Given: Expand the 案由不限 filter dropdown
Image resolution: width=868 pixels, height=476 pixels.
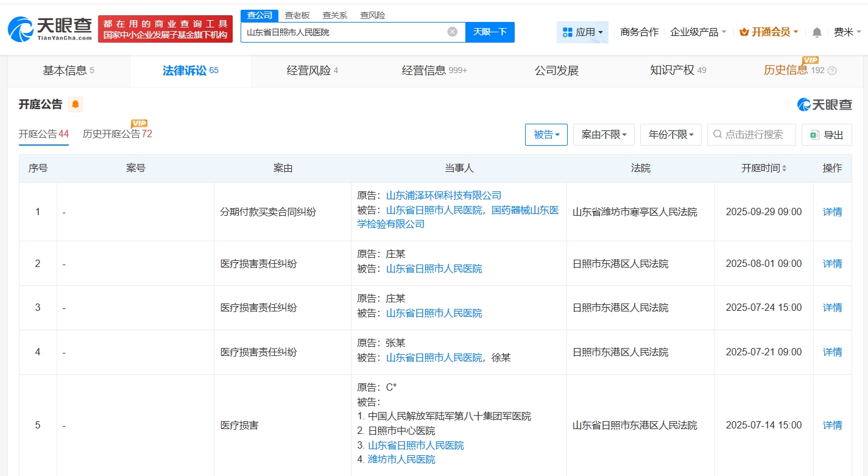Looking at the screenshot, I should pos(603,135).
